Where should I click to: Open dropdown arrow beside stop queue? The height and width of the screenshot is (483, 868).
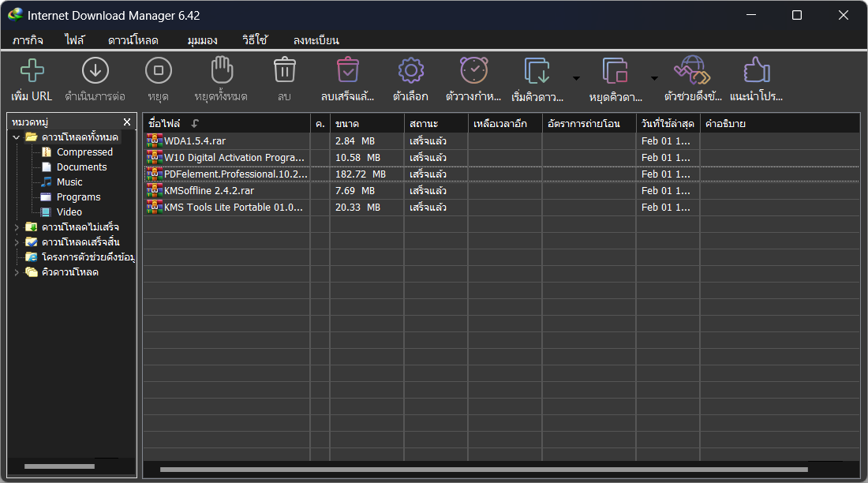click(x=654, y=78)
